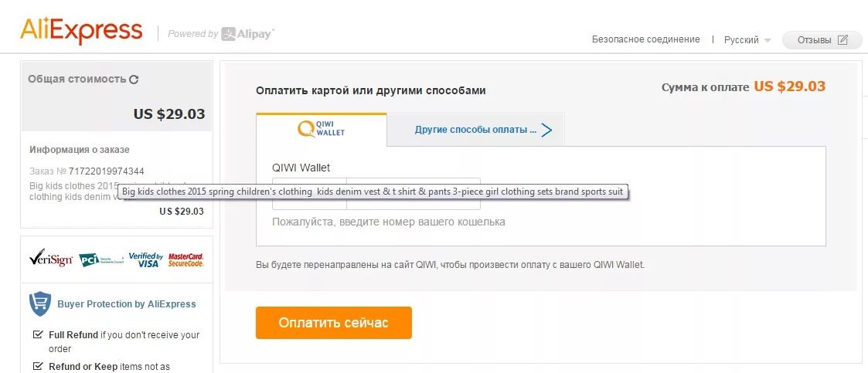Click the QIWI wallet number input field
Image resolution: width=868 pixels, height=373 pixels.
[x=414, y=194]
